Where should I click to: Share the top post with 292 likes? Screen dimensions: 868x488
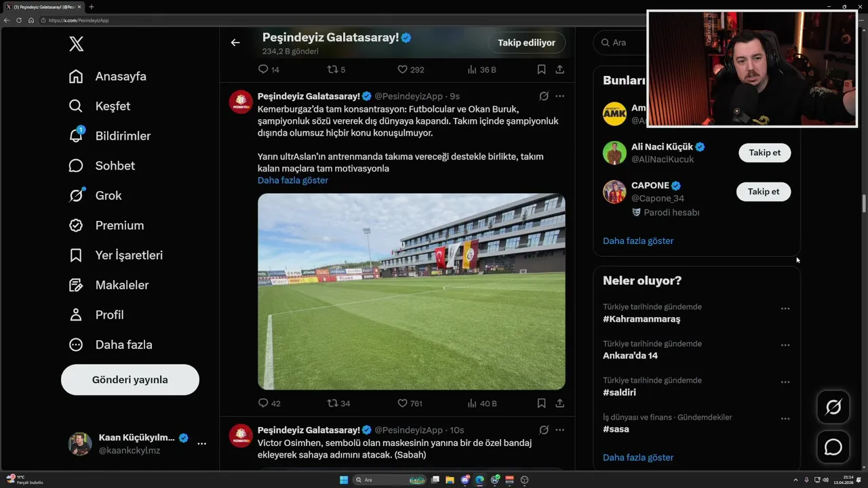[x=559, y=70]
